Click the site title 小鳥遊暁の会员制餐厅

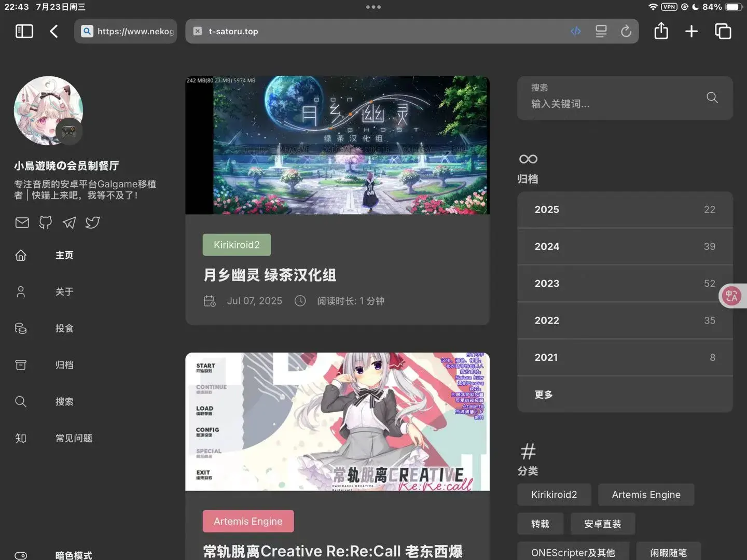pos(66,166)
